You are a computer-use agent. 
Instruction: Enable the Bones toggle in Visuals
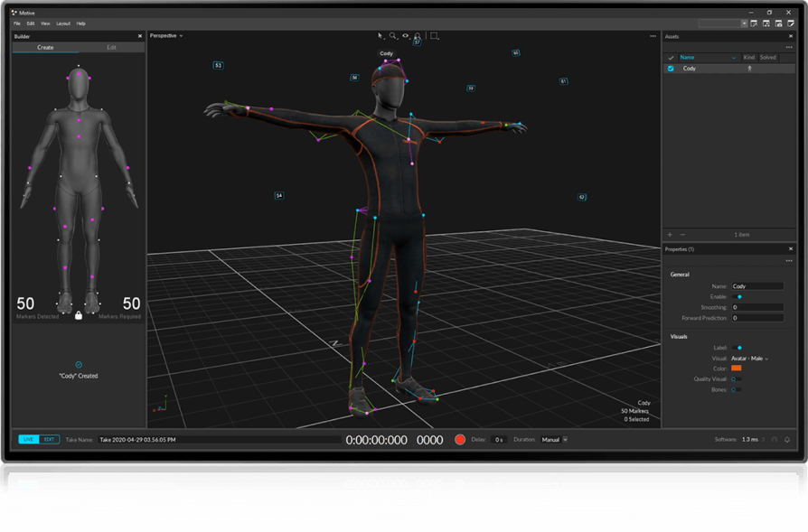point(737,390)
